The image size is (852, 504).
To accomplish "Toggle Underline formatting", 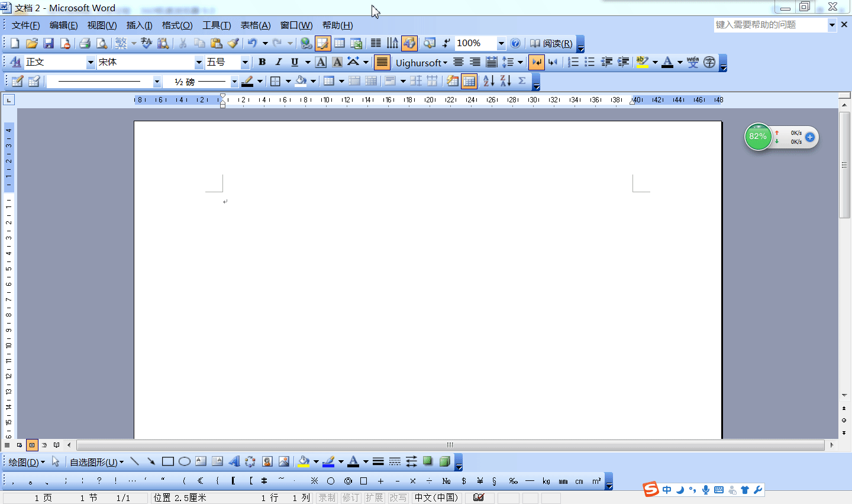I will pos(295,62).
